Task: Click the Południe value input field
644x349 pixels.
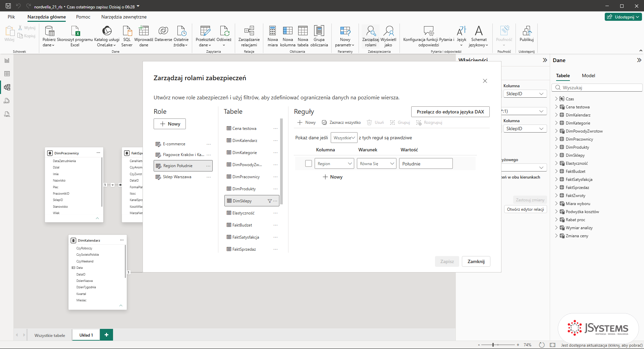Action: [x=426, y=163]
